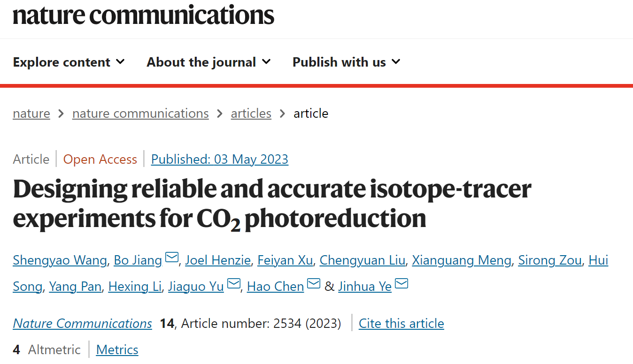
Task: Click the email envelope icon beside Bo Jiang
Action: point(172,258)
